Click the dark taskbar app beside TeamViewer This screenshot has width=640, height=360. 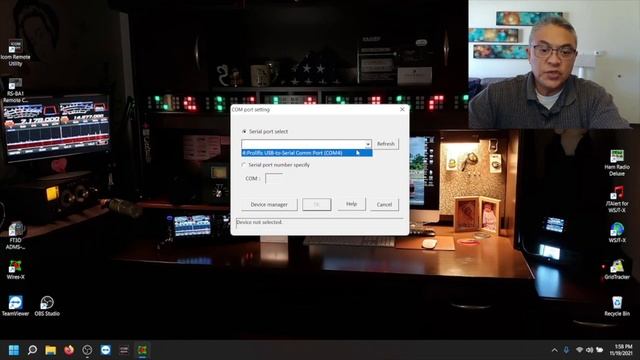point(124,350)
